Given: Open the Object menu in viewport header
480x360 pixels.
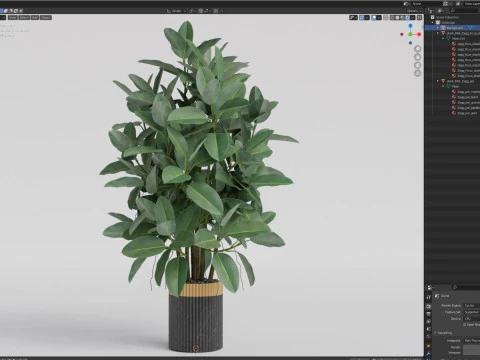Looking at the screenshot, I should click(46, 17).
